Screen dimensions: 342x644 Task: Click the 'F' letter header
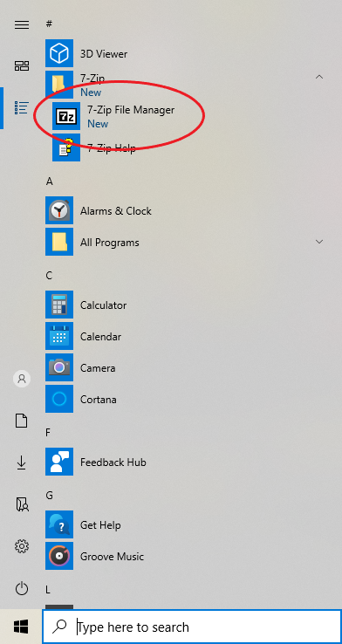[48, 433]
